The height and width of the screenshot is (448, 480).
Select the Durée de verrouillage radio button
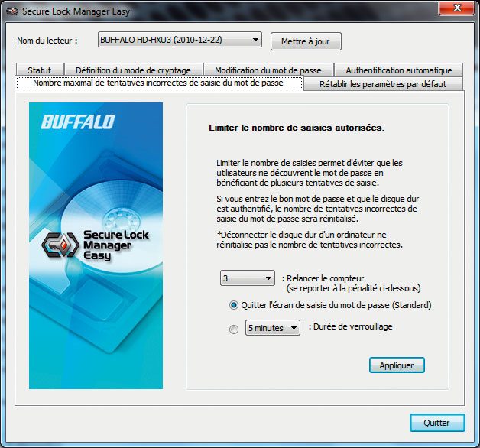tap(234, 330)
